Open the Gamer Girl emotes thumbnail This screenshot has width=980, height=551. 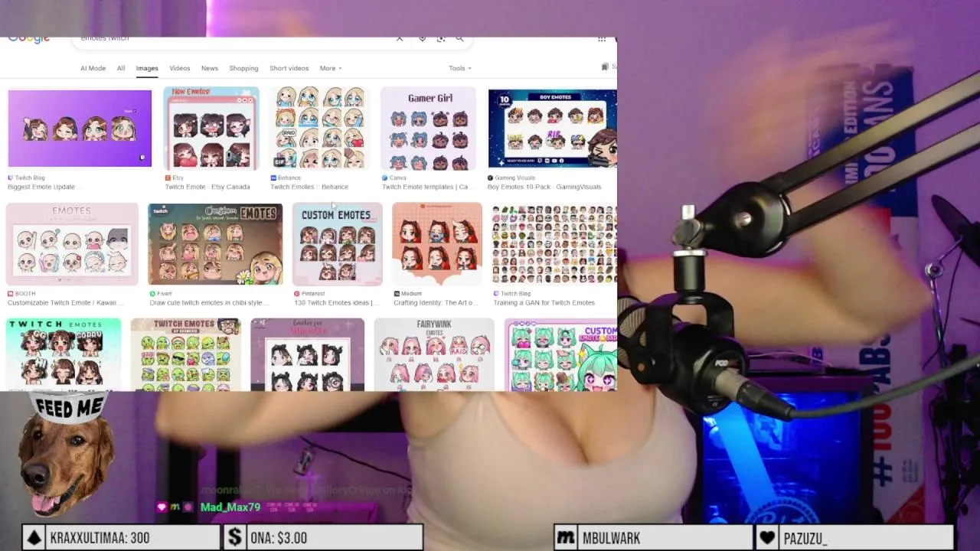click(429, 129)
